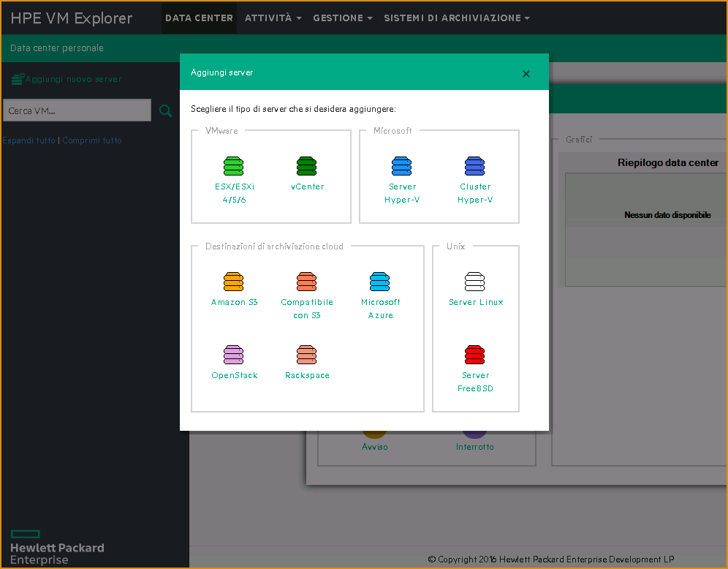This screenshot has width=728, height=569.
Task: Pick the Microsoft Azure storage icon
Action: 380,282
